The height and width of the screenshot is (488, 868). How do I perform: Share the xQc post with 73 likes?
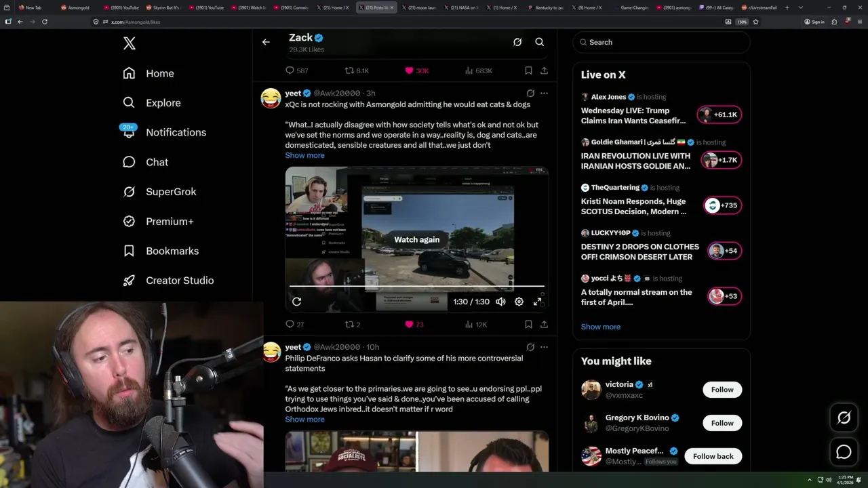coord(544,325)
